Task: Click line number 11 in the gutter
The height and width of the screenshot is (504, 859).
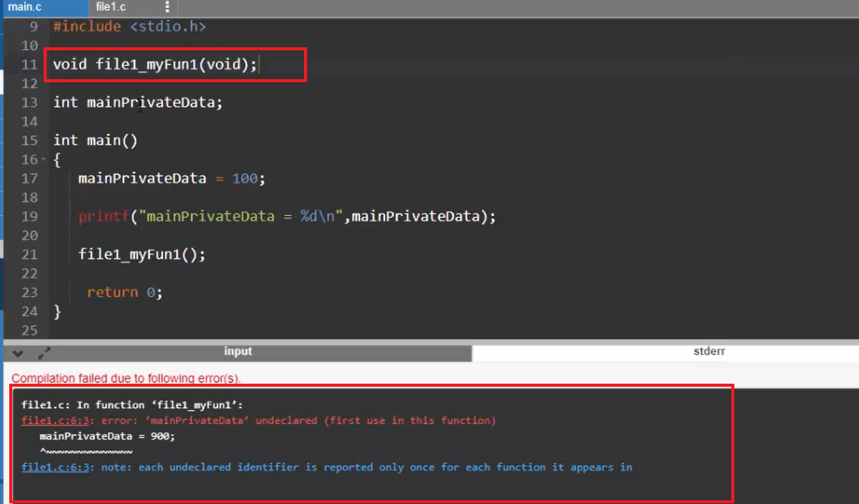Action: coord(29,64)
